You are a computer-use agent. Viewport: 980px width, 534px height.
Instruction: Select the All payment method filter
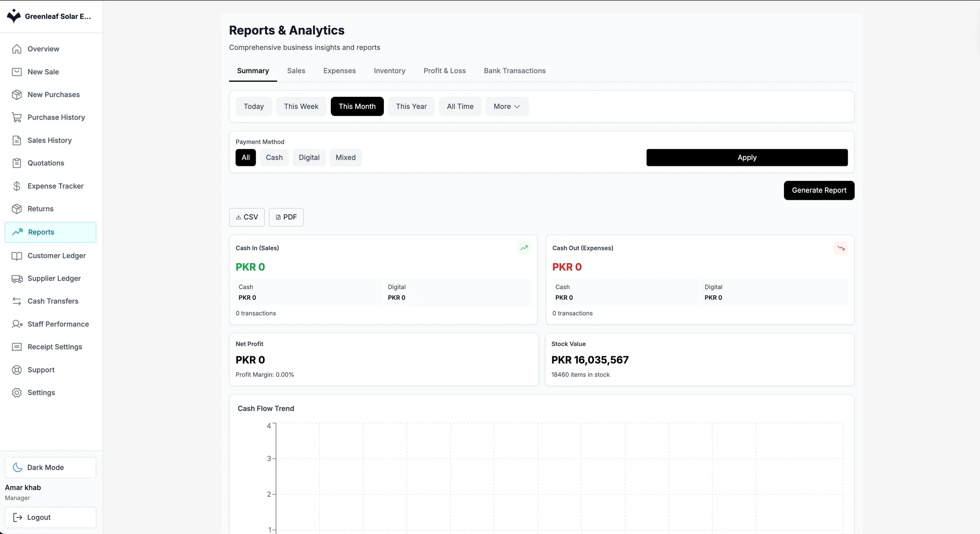246,158
